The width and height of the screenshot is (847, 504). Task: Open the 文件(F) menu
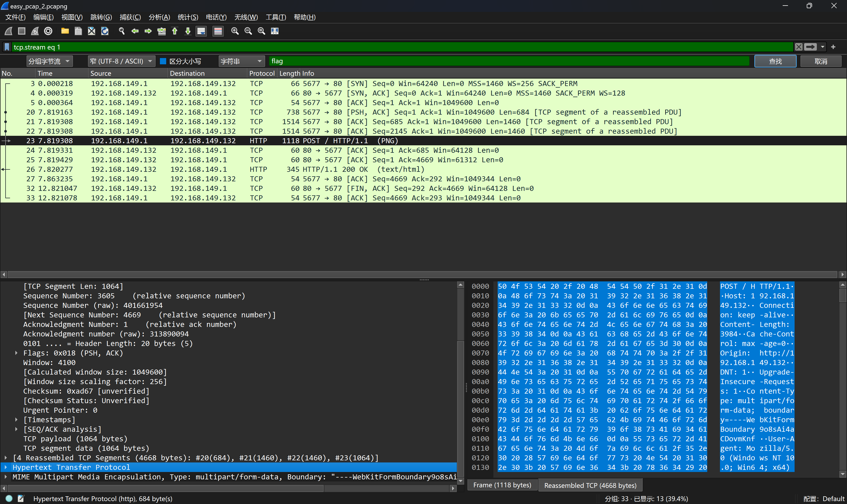click(15, 17)
